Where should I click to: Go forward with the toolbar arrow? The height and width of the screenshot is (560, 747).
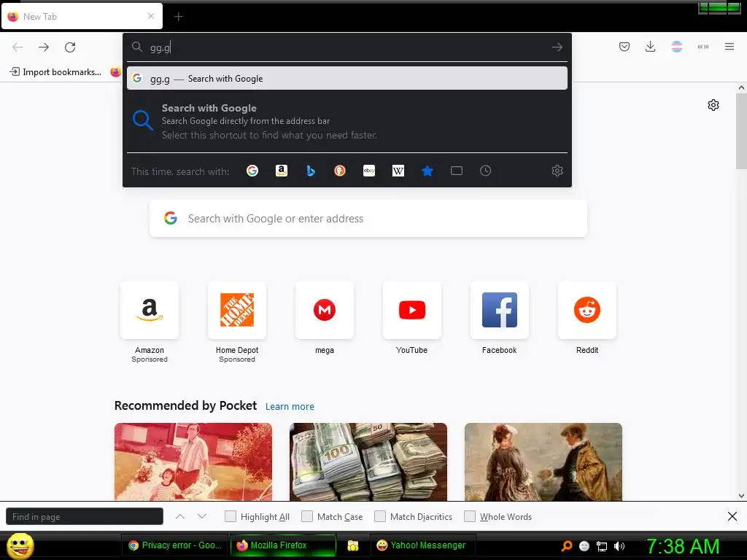(44, 47)
